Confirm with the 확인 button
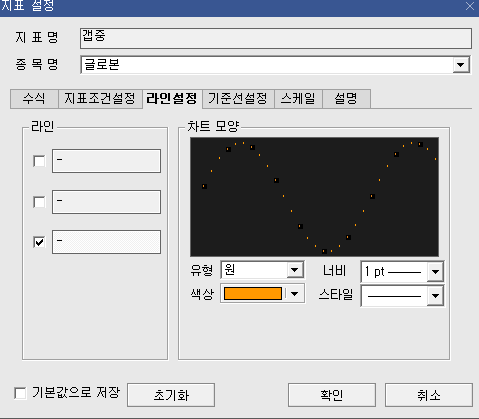Viewport: 479px width, 419px height. click(332, 395)
